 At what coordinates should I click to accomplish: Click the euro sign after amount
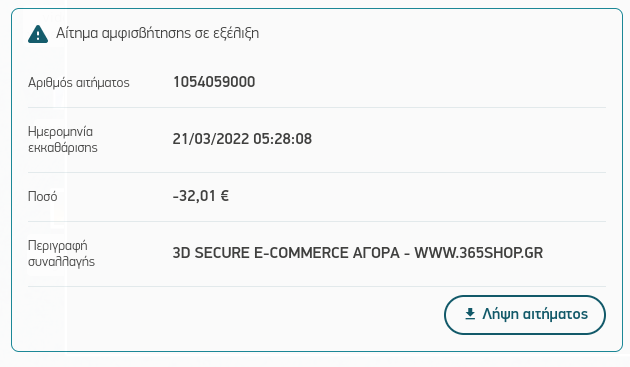pos(225,196)
